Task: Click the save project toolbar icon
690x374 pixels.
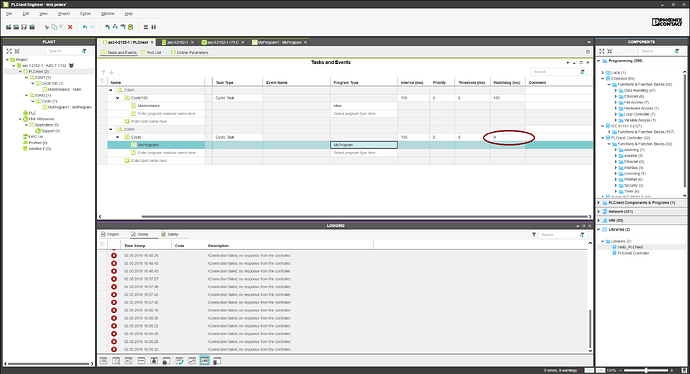Action: (x=24, y=27)
